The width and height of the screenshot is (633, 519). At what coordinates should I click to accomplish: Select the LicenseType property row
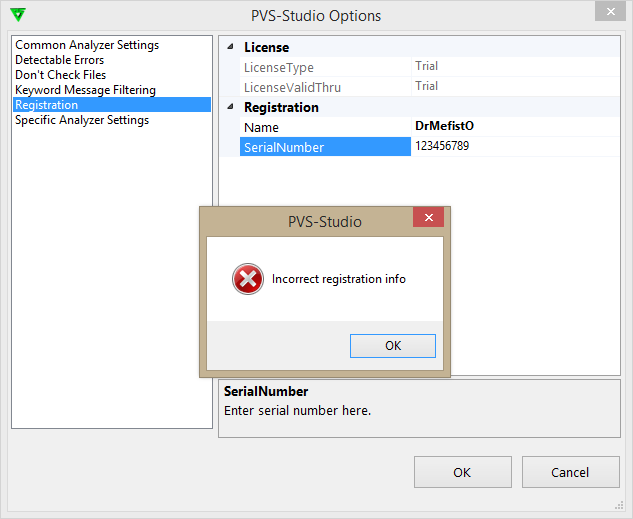[x=279, y=67]
